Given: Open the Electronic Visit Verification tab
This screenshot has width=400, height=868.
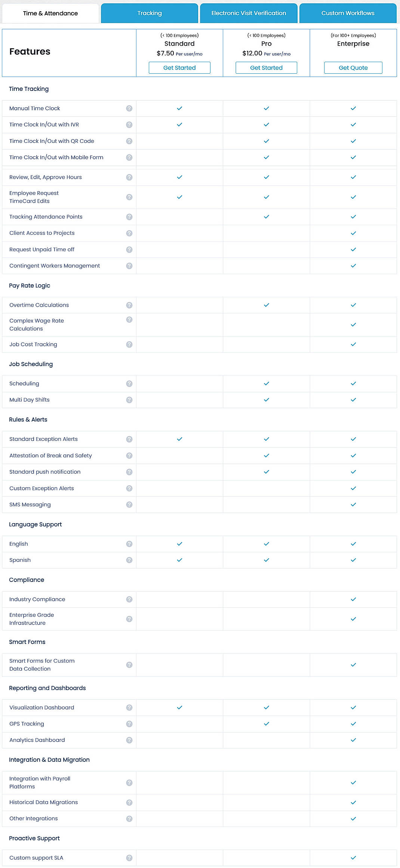Looking at the screenshot, I should click(248, 13).
